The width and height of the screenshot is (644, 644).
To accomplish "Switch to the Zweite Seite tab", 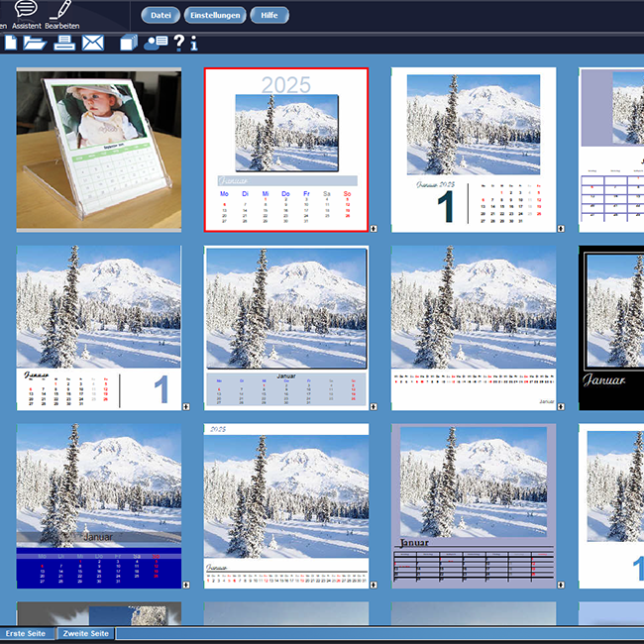I will click(86, 633).
